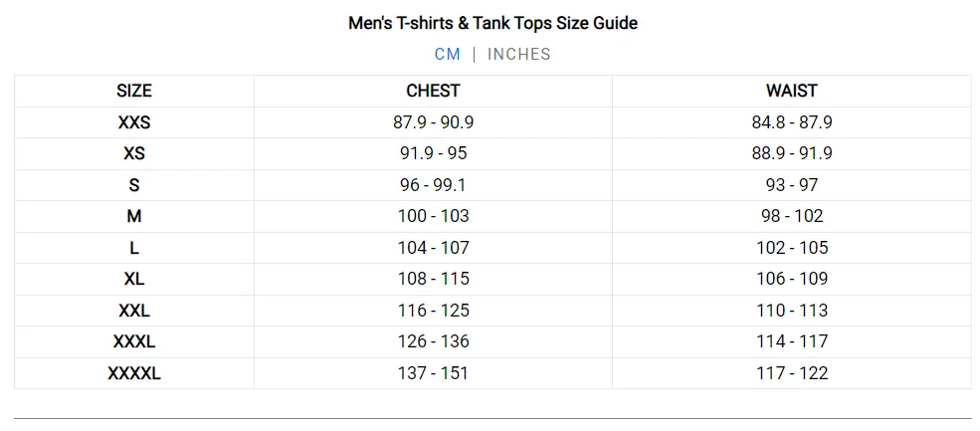Choose the XXXL size row label

click(134, 341)
